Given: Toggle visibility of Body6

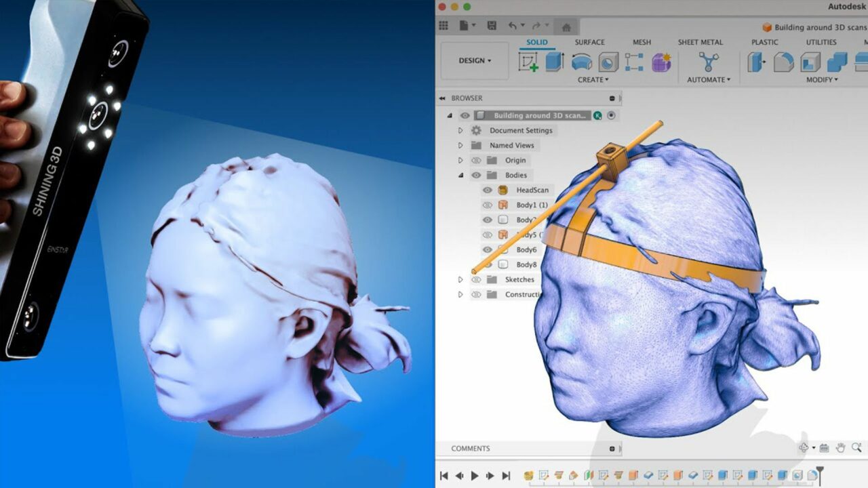Looking at the screenshot, I should (487, 249).
